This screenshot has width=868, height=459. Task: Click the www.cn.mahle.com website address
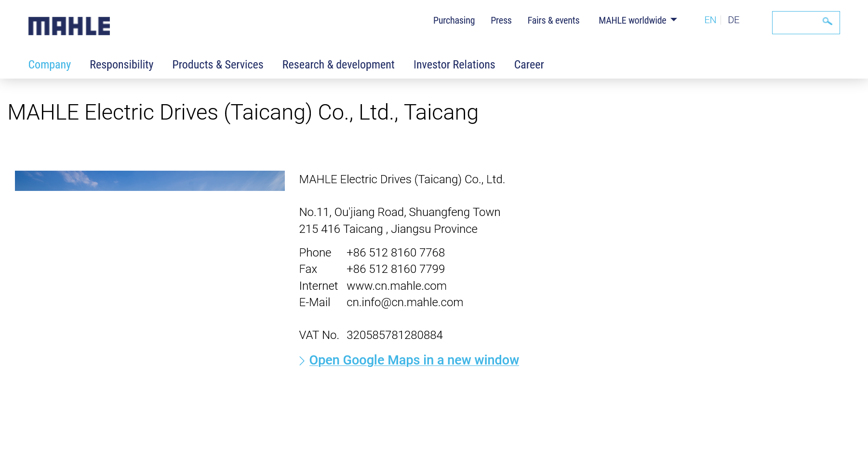[x=396, y=286]
